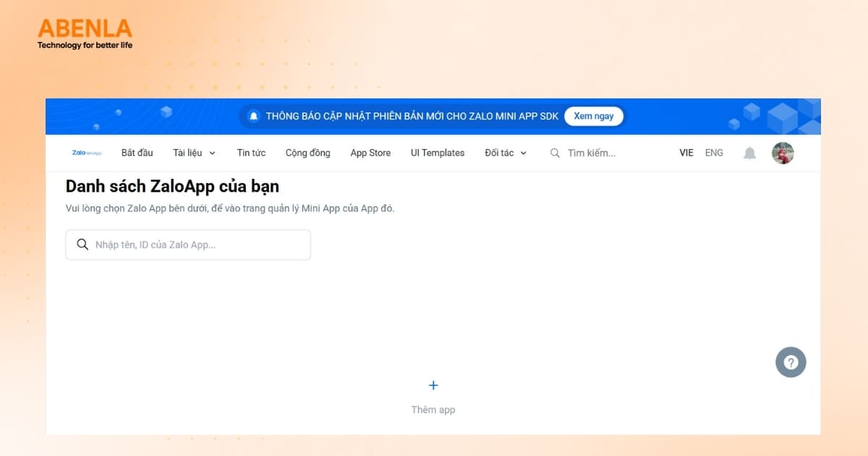Click the magnifier icon in the app search box
The height and width of the screenshot is (456, 868).
(x=82, y=245)
